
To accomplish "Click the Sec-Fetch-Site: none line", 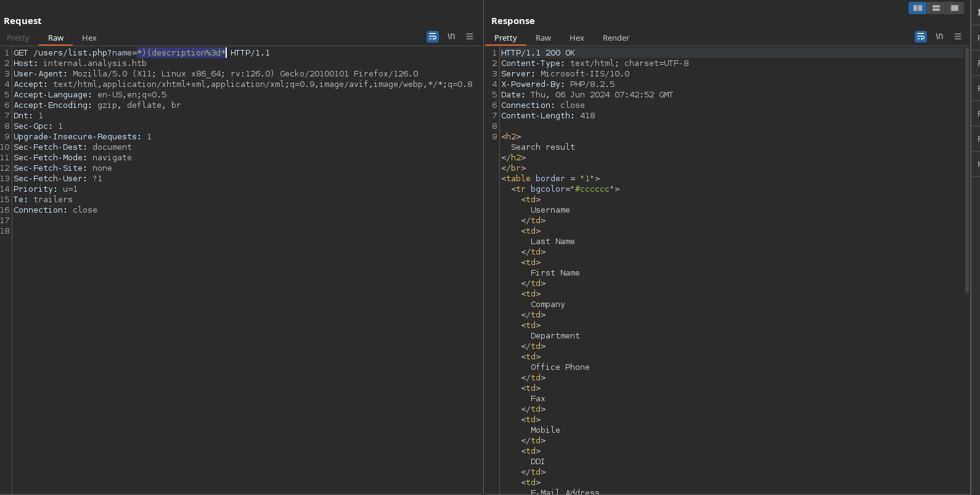I will (63, 168).
